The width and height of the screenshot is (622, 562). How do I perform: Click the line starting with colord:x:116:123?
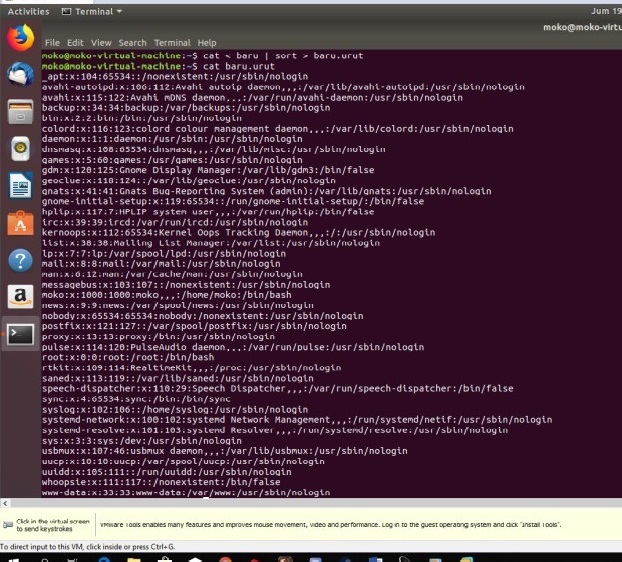pyautogui.click(x=278, y=129)
